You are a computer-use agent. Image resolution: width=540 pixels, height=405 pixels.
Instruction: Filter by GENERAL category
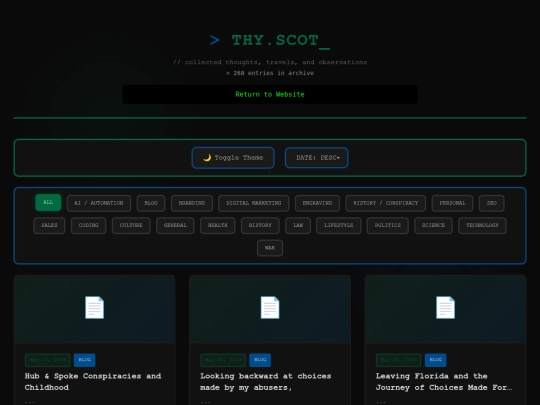click(175, 226)
